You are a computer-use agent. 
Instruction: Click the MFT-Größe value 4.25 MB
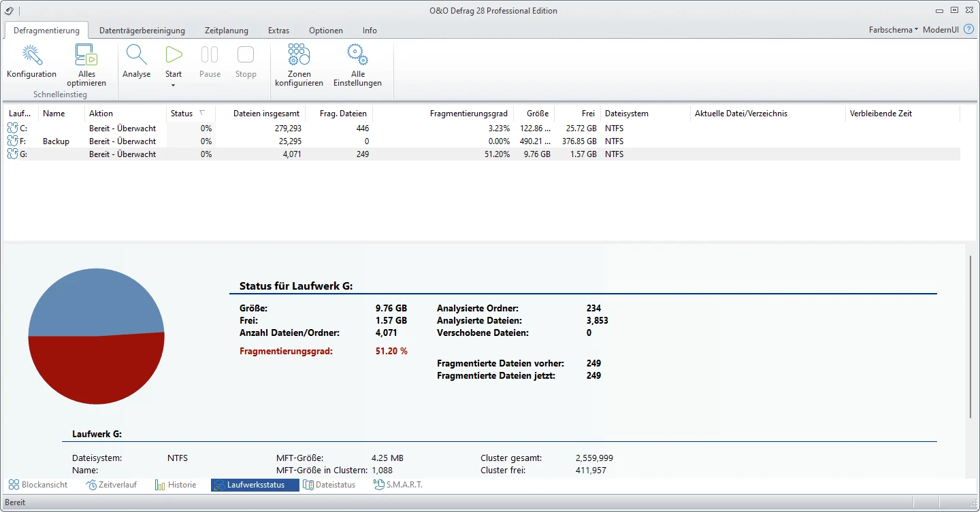tap(387, 458)
